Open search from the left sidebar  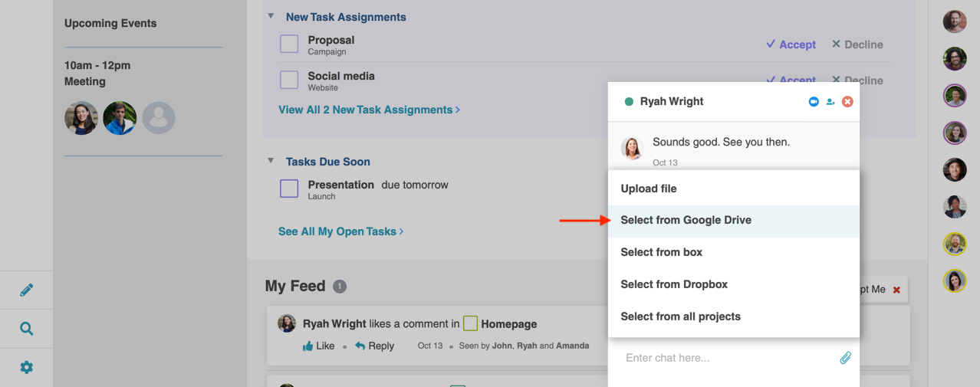pyautogui.click(x=27, y=329)
